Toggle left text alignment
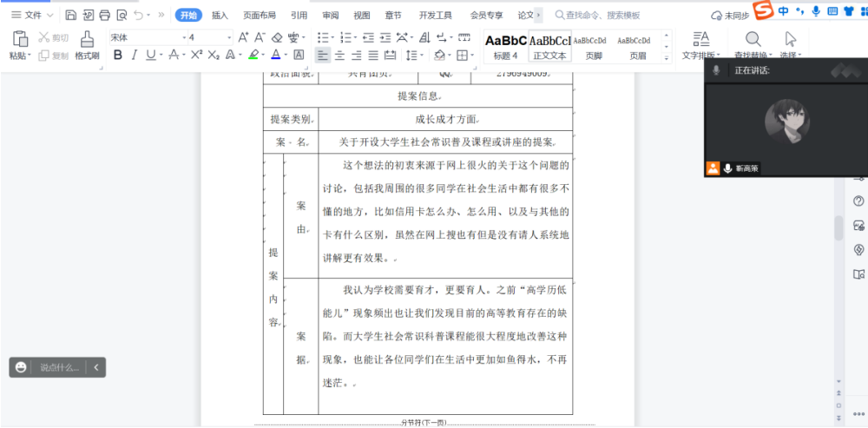The width and height of the screenshot is (868, 428). [x=322, y=55]
